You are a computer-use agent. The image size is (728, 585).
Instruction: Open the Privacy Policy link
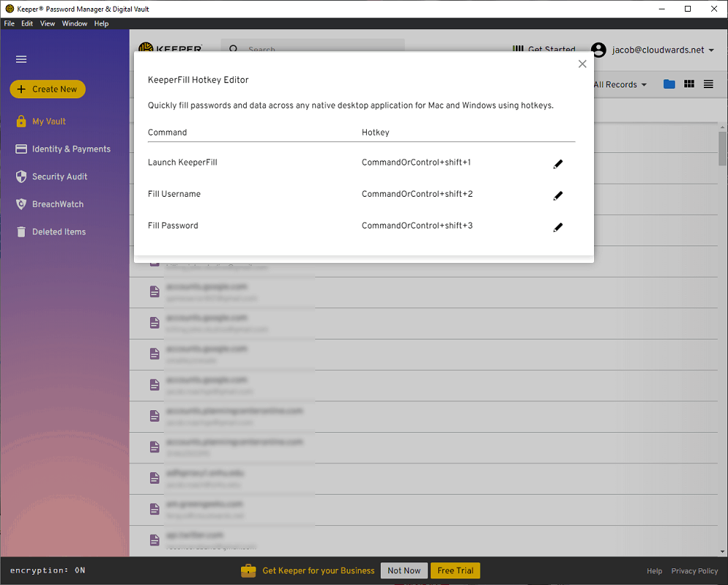pyautogui.click(x=695, y=571)
